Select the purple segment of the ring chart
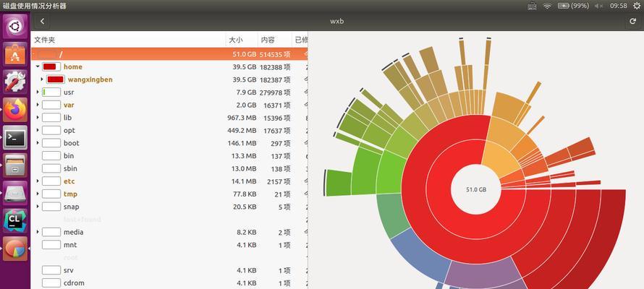 pyautogui.click(x=483, y=274)
